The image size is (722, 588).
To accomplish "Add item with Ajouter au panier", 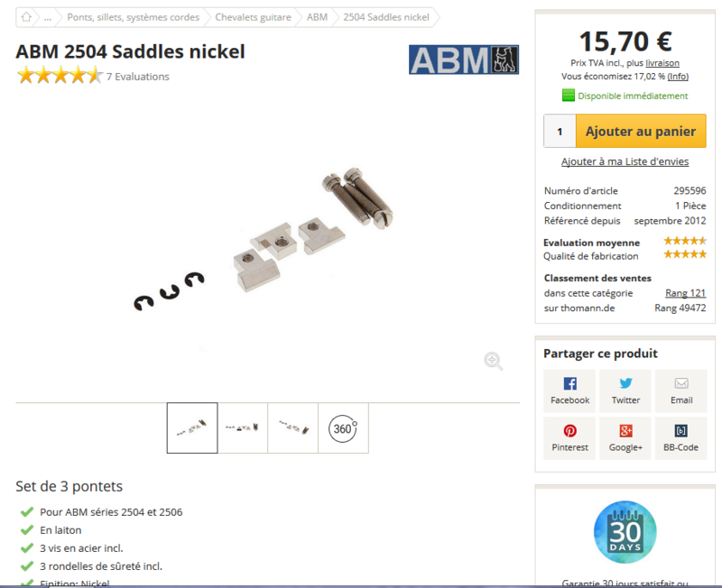I will [641, 131].
